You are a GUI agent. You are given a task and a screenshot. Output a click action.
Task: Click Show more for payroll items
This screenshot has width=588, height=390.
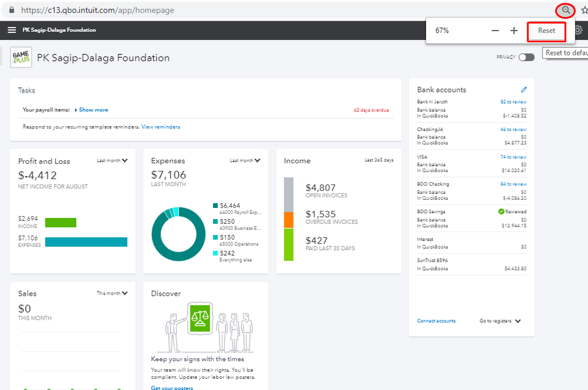(x=93, y=110)
